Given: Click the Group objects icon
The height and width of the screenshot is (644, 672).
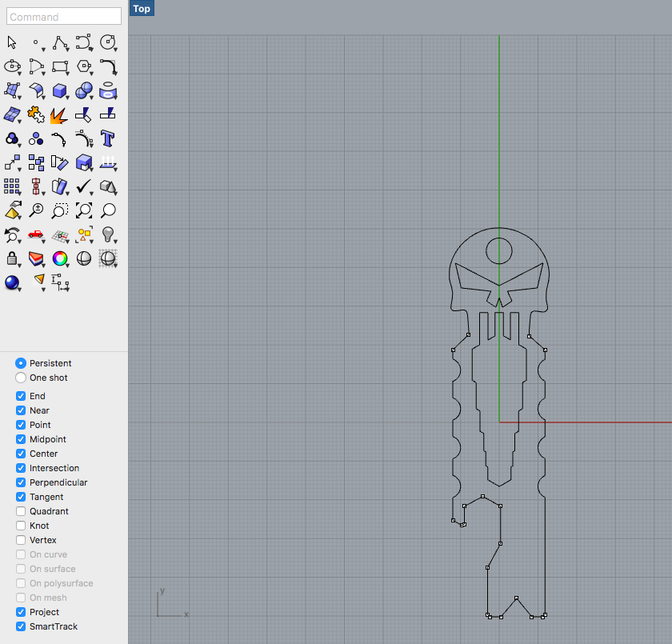Looking at the screenshot, I should point(12,138).
